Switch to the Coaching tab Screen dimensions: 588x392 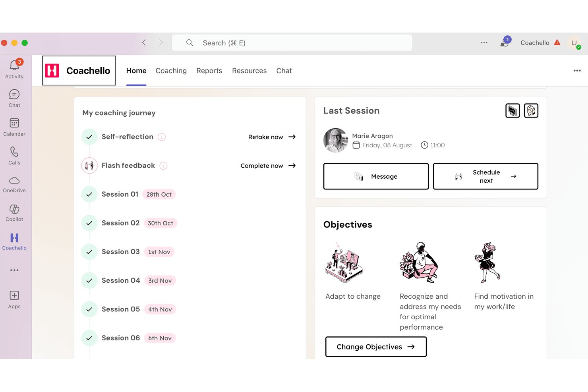tap(171, 71)
